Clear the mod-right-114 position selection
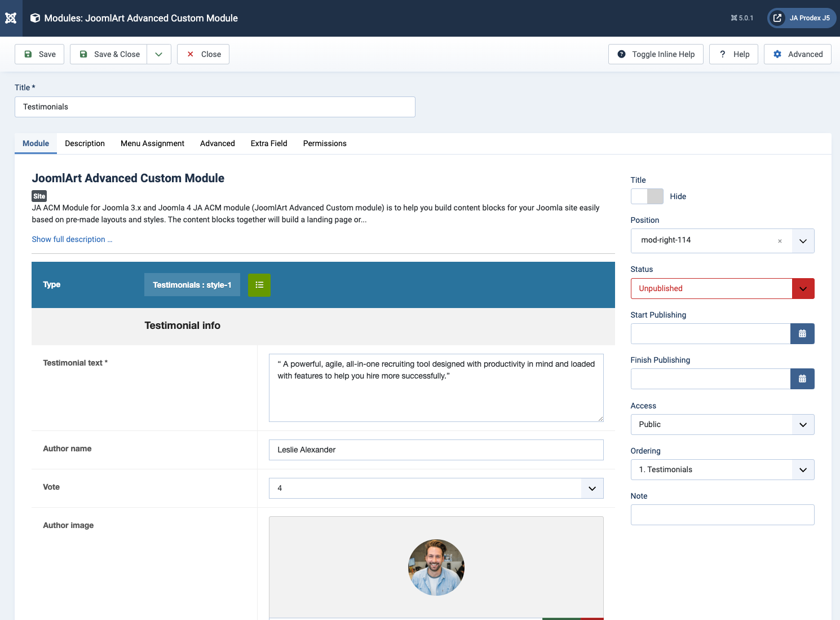Image resolution: width=840 pixels, height=620 pixels. [780, 241]
